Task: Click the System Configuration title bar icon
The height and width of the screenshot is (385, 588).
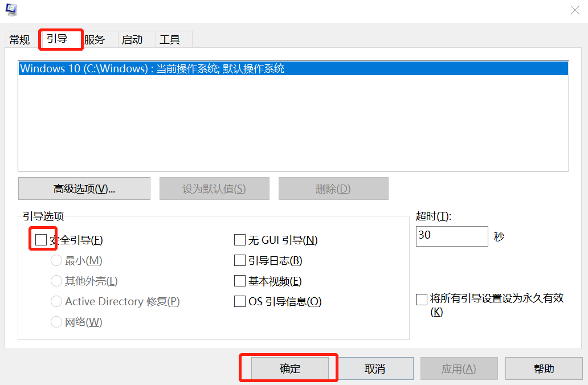Action: 12,10
